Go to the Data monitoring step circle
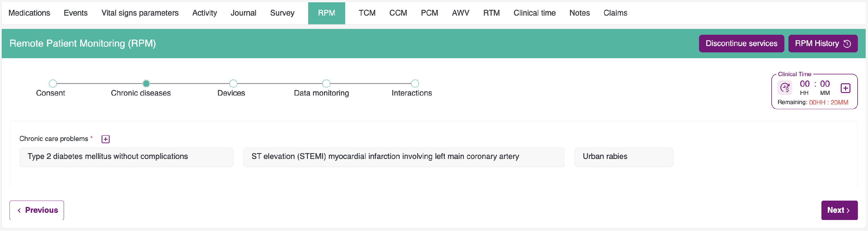Screen dimensions: 868x231 (x=326, y=83)
